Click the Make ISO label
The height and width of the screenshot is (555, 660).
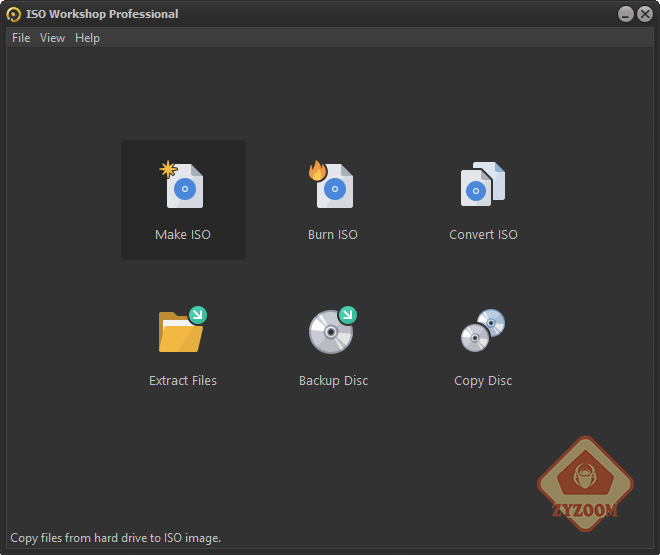tap(183, 234)
